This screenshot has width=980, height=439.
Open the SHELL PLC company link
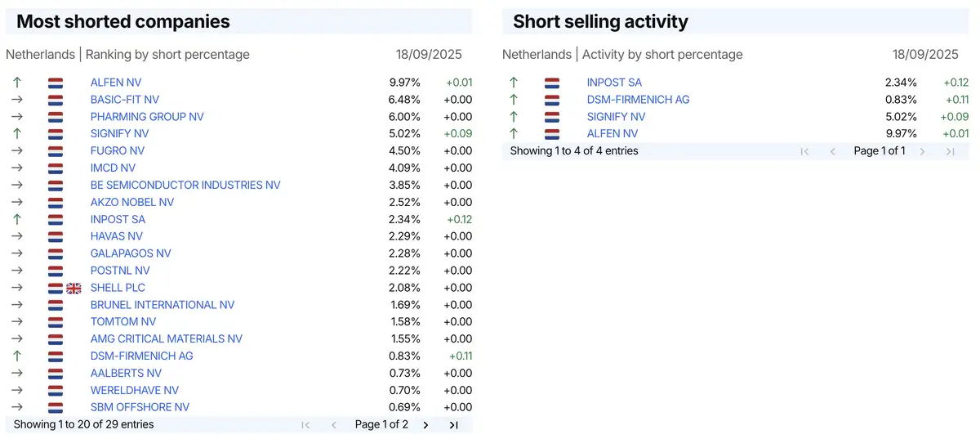tap(118, 289)
